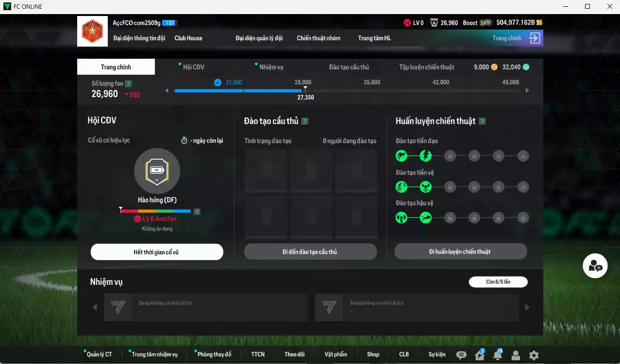Open the settings gear icon
The width and height of the screenshot is (620, 364).
coord(534,355)
